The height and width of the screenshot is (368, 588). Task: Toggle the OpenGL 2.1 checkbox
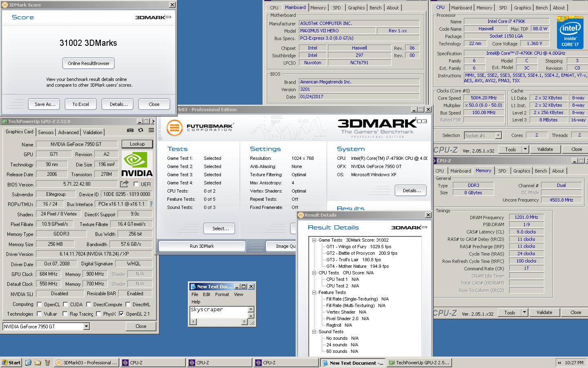121,314
